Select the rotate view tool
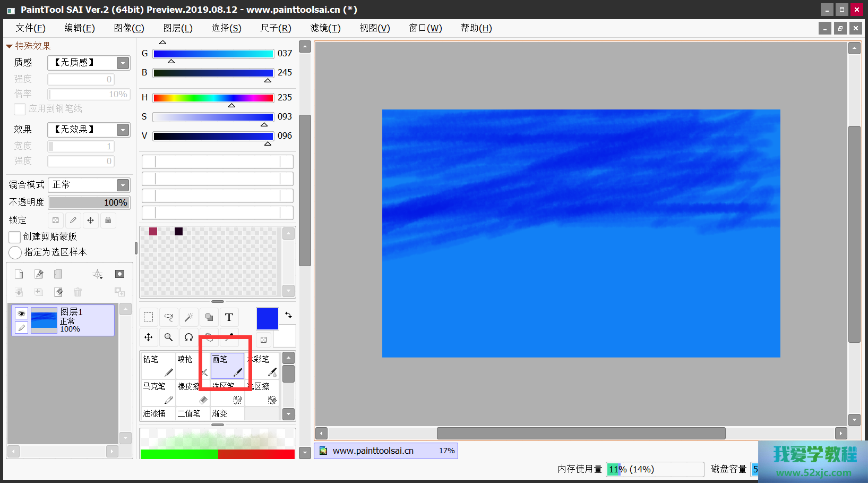Viewport: 868px width, 483px height. point(188,337)
